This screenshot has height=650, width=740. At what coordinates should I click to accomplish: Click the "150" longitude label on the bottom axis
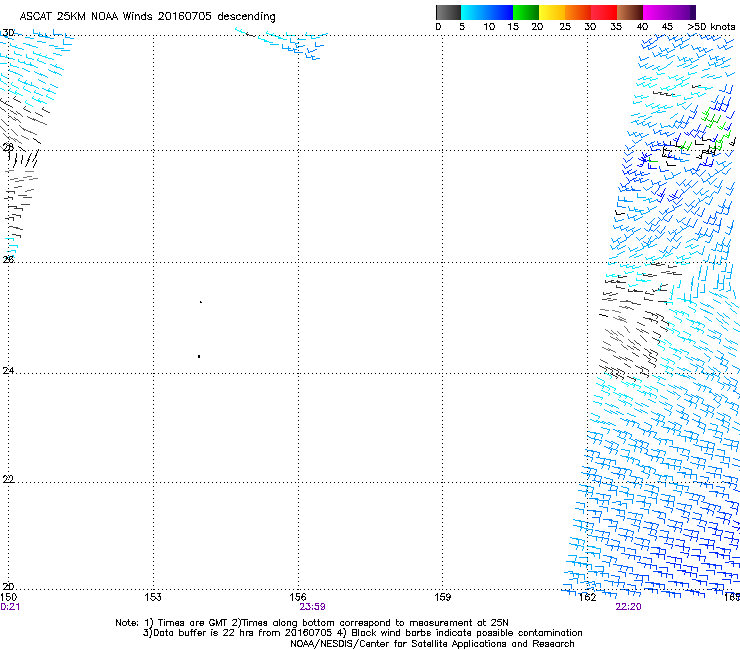(8, 597)
